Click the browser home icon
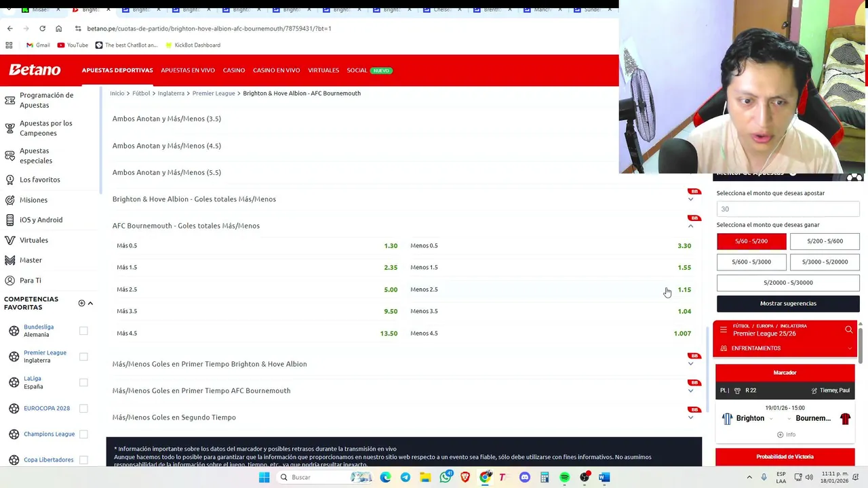Image resolution: width=868 pixels, height=488 pixels. point(58,28)
